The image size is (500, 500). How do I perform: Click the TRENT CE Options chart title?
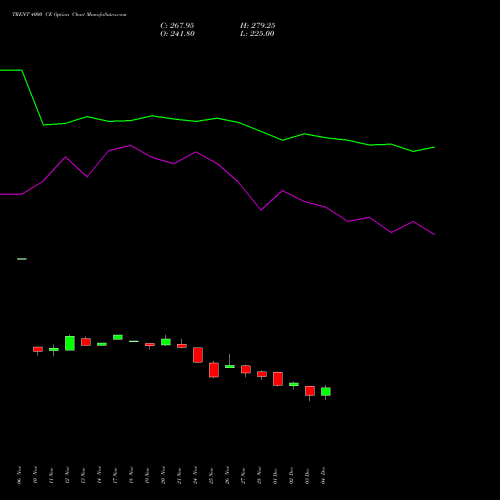coord(69,15)
